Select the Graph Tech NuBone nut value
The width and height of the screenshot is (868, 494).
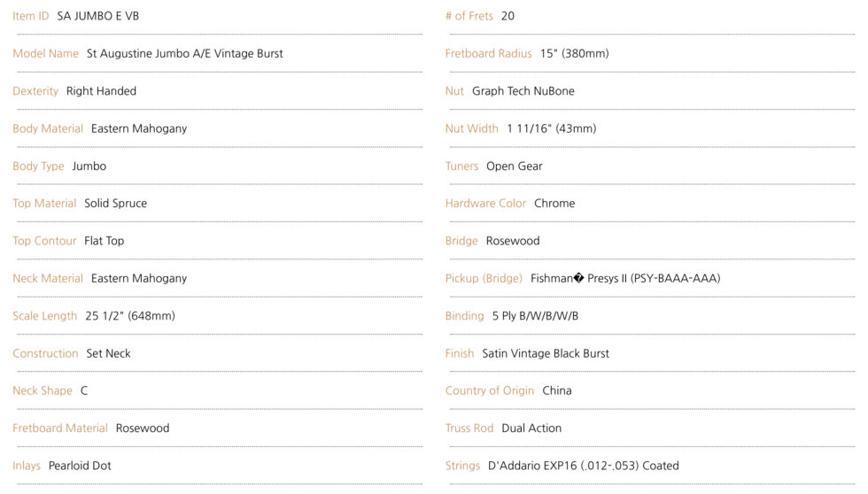point(523,91)
